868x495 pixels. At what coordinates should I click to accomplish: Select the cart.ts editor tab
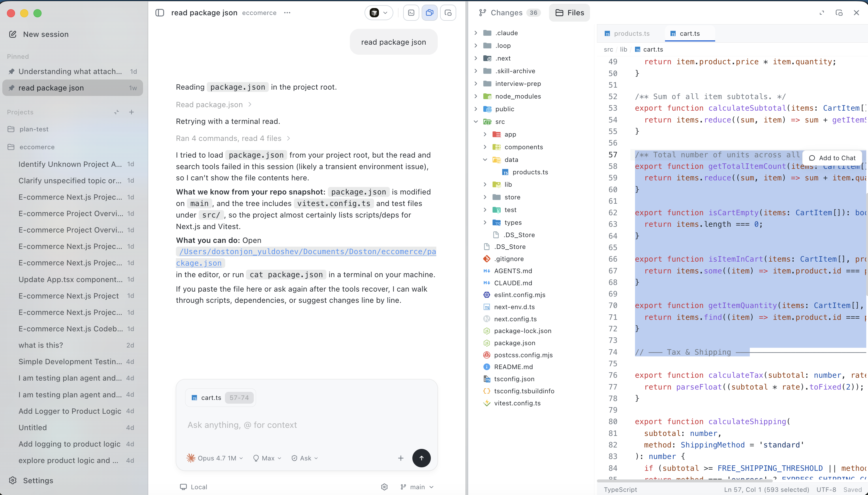(x=689, y=33)
